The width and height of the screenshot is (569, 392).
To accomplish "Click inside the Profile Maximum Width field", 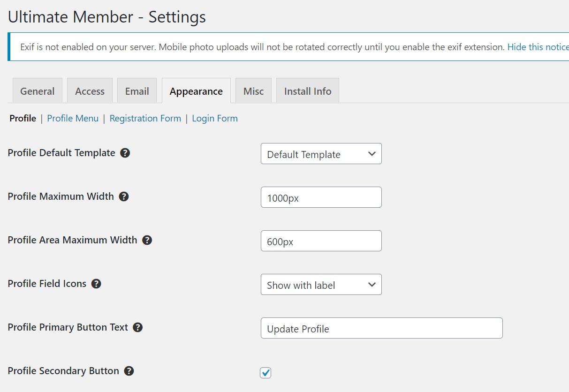I will [321, 197].
